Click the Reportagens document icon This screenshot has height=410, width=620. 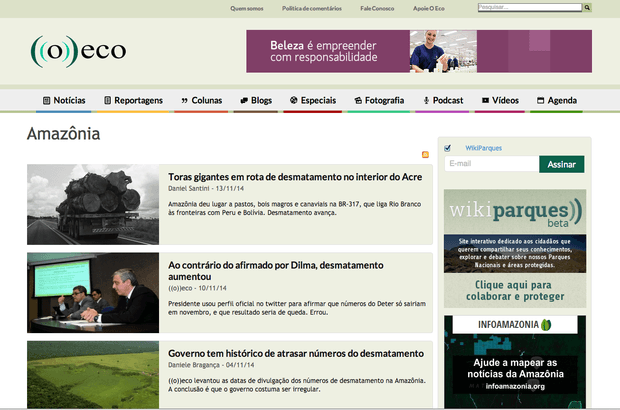(x=107, y=100)
